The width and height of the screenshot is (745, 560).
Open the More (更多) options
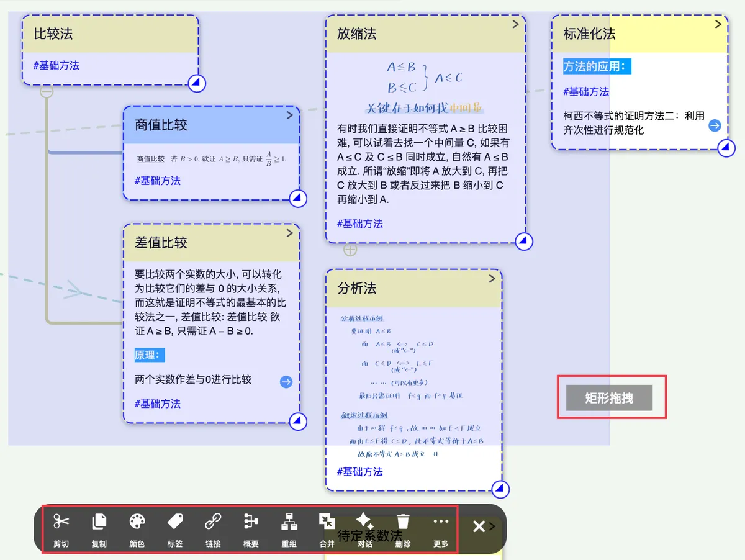coord(441,522)
